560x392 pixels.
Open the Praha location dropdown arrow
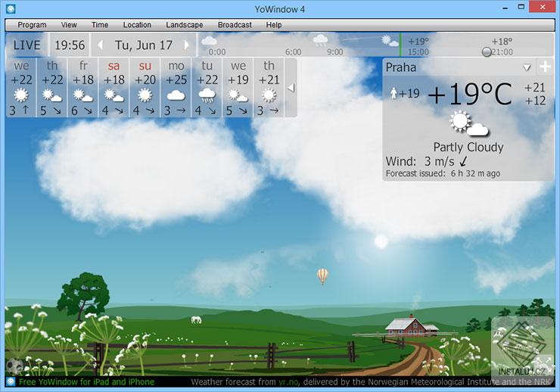click(x=527, y=67)
